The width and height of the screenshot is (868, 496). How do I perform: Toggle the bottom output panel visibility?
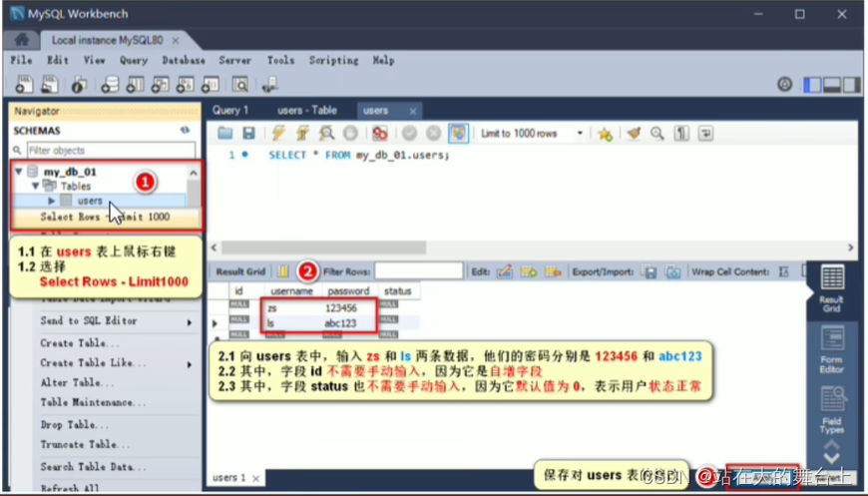tap(832, 84)
